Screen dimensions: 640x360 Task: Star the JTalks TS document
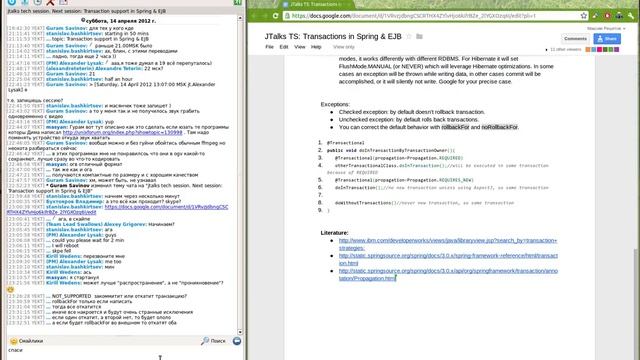(409, 36)
